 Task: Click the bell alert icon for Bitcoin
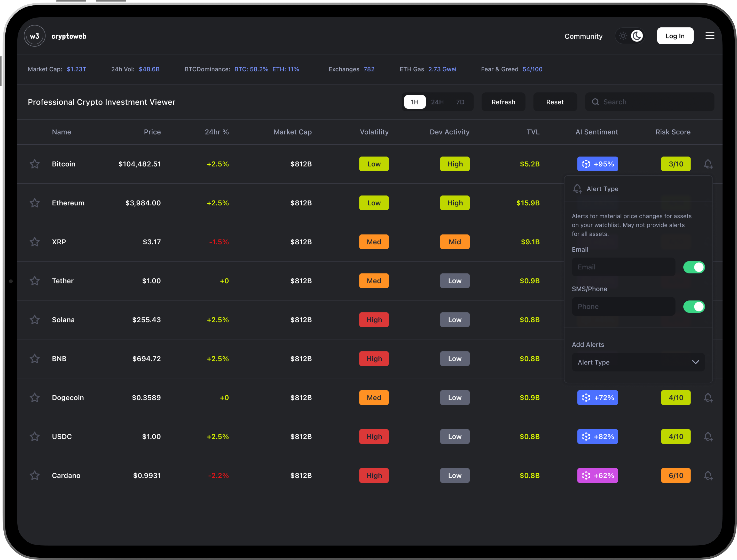(708, 164)
